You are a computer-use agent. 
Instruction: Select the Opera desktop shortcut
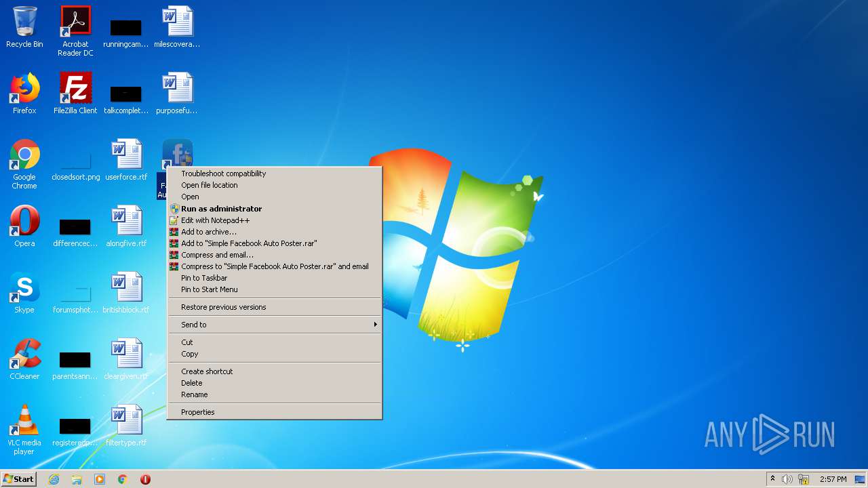[x=24, y=226]
